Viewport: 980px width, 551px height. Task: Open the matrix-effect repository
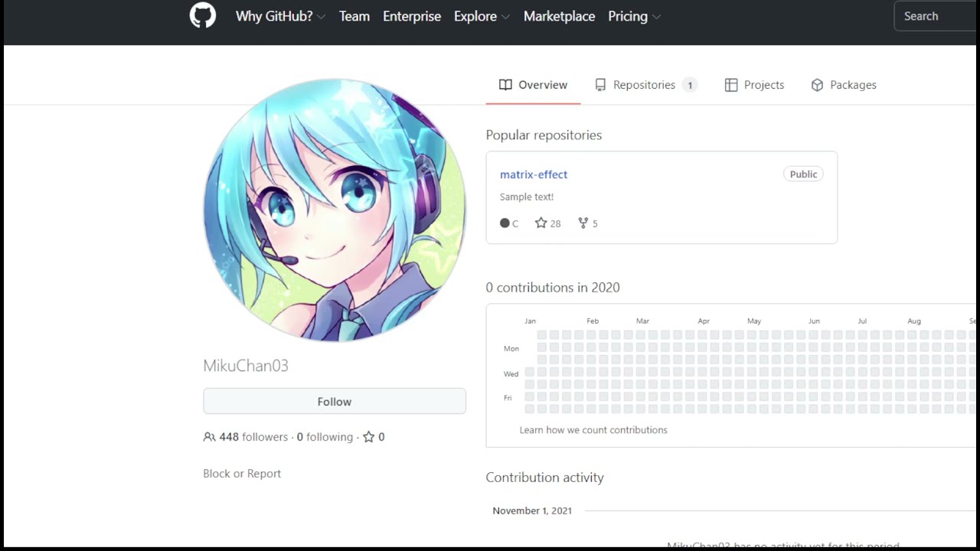click(x=534, y=174)
